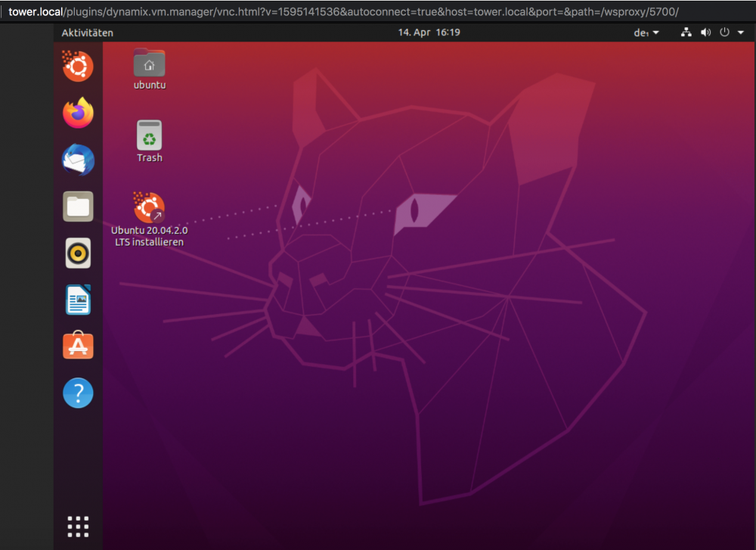Click the power icon in top bar
This screenshot has width=756, height=550.
pos(725,33)
